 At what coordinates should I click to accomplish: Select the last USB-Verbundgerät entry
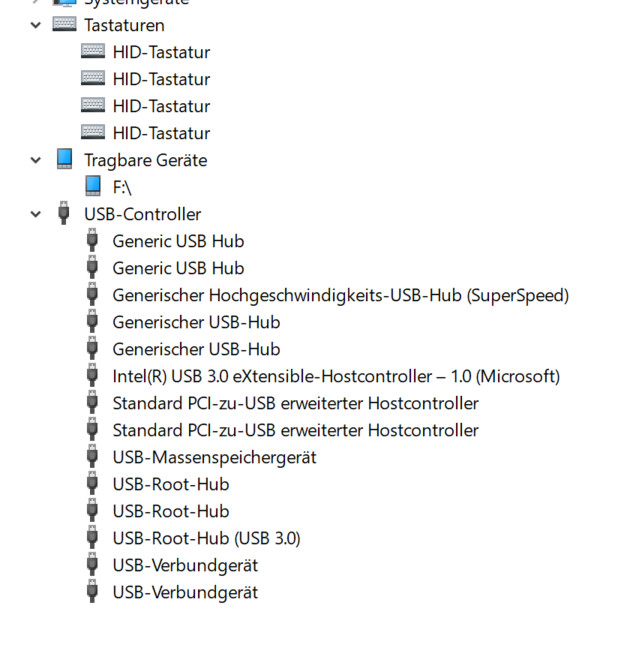pos(185,592)
